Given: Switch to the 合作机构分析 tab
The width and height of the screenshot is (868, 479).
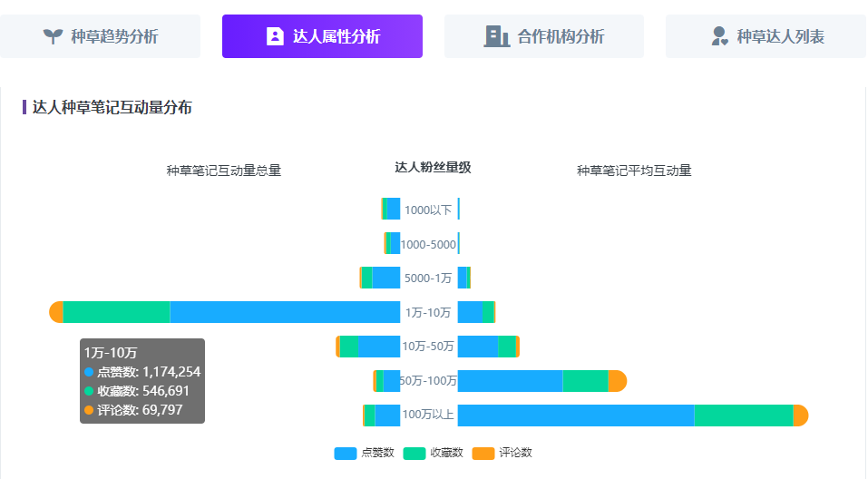Looking at the screenshot, I should pyautogui.click(x=561, y=36).
